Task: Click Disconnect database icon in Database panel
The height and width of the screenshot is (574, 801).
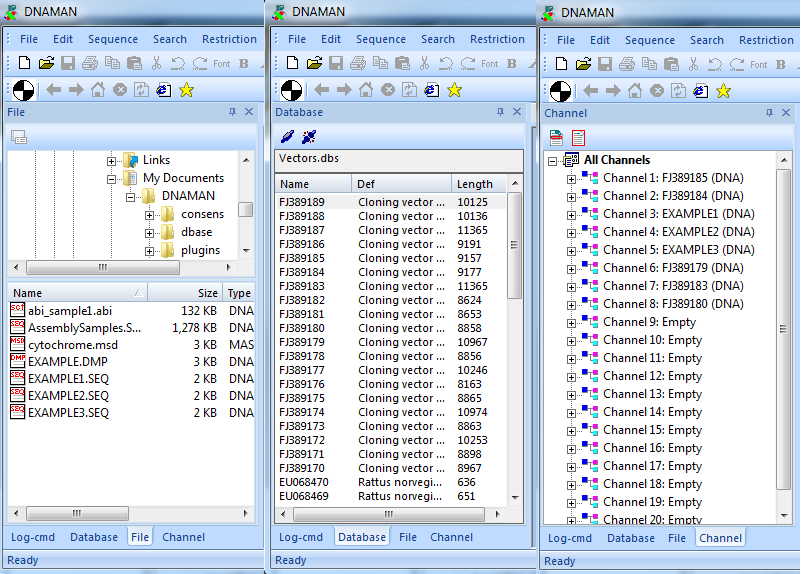Action: 309,136
